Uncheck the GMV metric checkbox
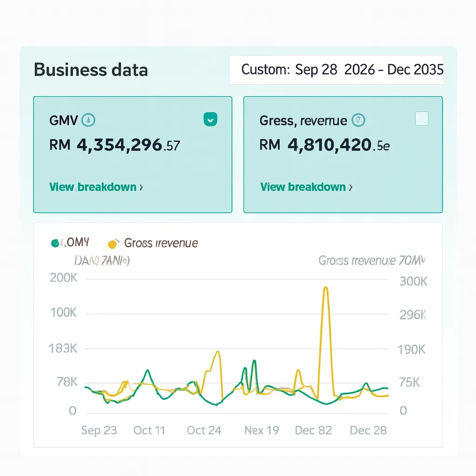Viewport: 476px width, 476px height. coord(210,120)
